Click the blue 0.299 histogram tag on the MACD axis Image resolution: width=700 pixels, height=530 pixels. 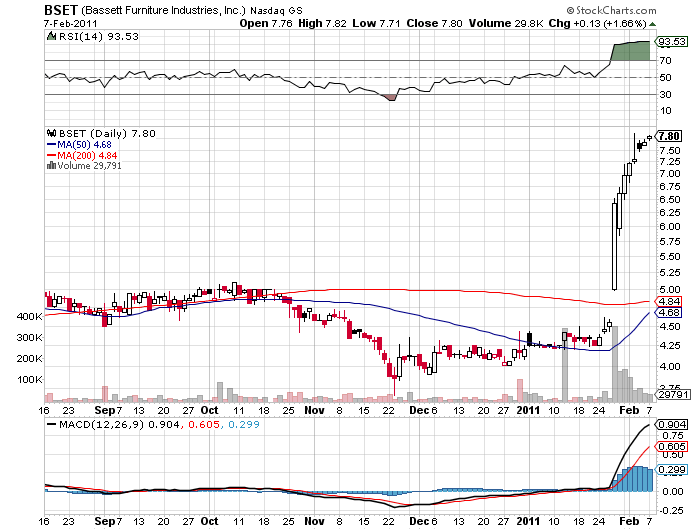[x=672, y=469]
